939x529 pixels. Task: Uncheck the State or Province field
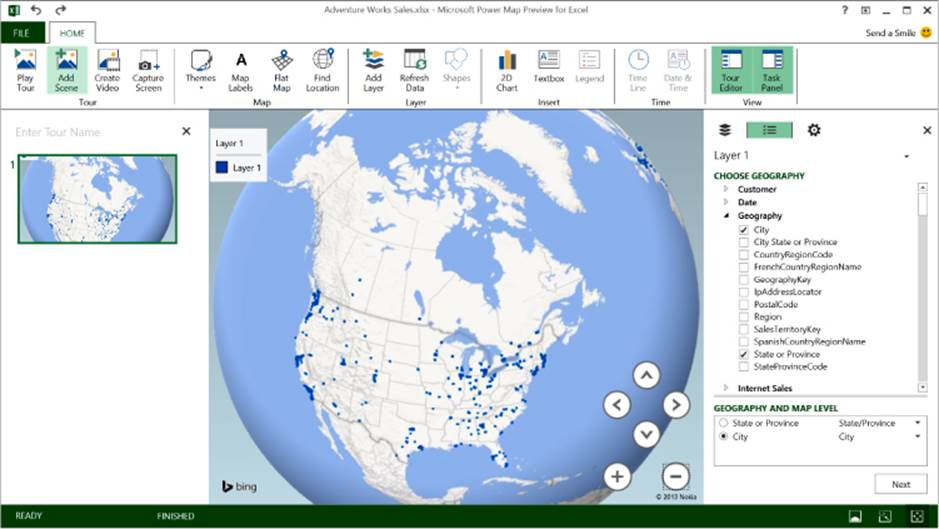[744, 355]
